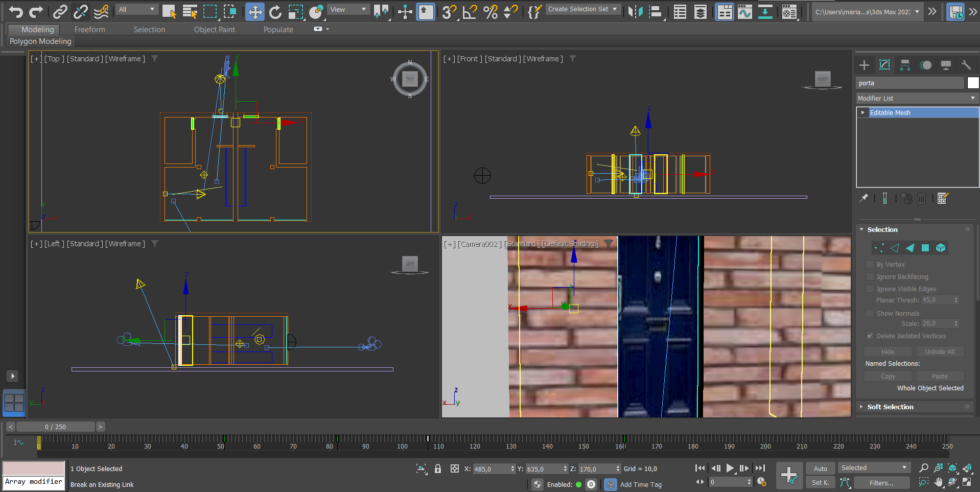Click the Filters... button
This screenshot has height=492, width=980.
(x=881, y=483)
